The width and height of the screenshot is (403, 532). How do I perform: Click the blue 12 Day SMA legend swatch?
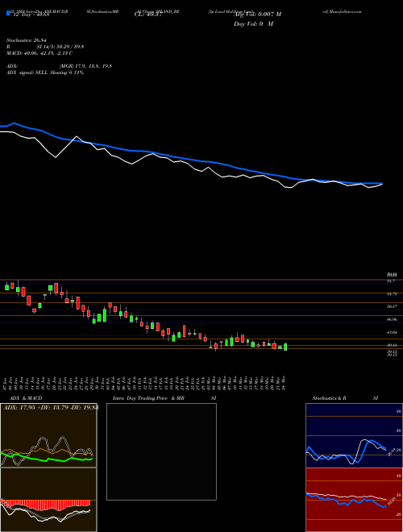[8, 14]
